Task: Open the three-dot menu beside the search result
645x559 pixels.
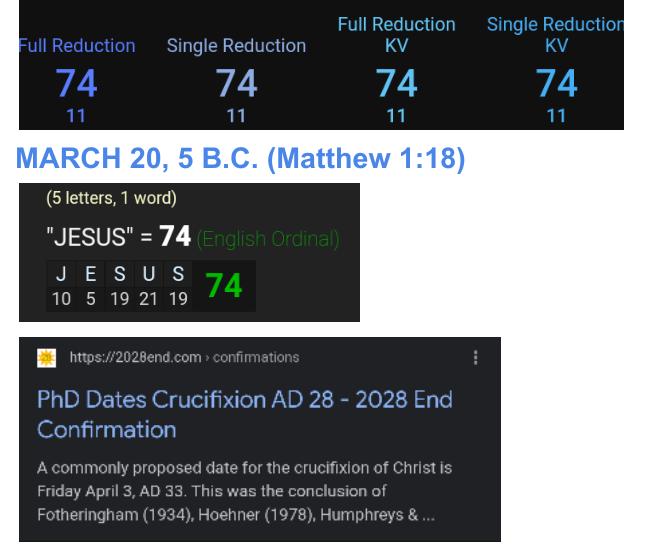Action: (x=475, y=358)
